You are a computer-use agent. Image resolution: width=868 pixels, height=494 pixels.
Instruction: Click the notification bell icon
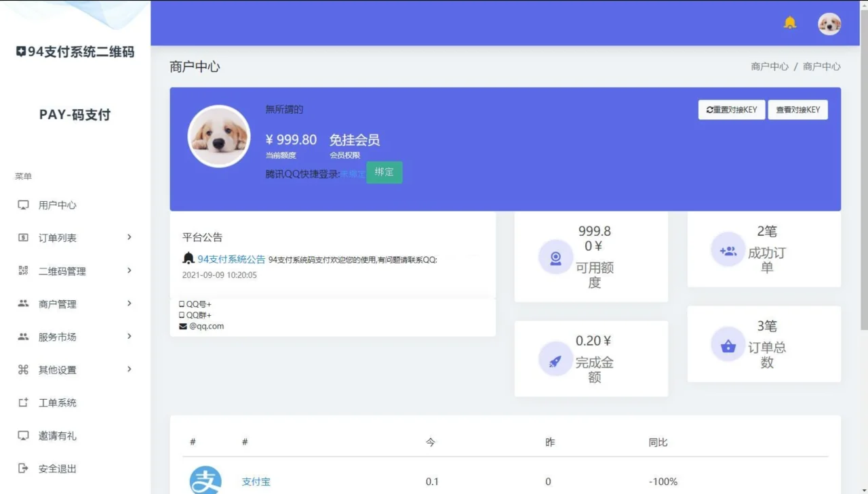pos(790,23)
